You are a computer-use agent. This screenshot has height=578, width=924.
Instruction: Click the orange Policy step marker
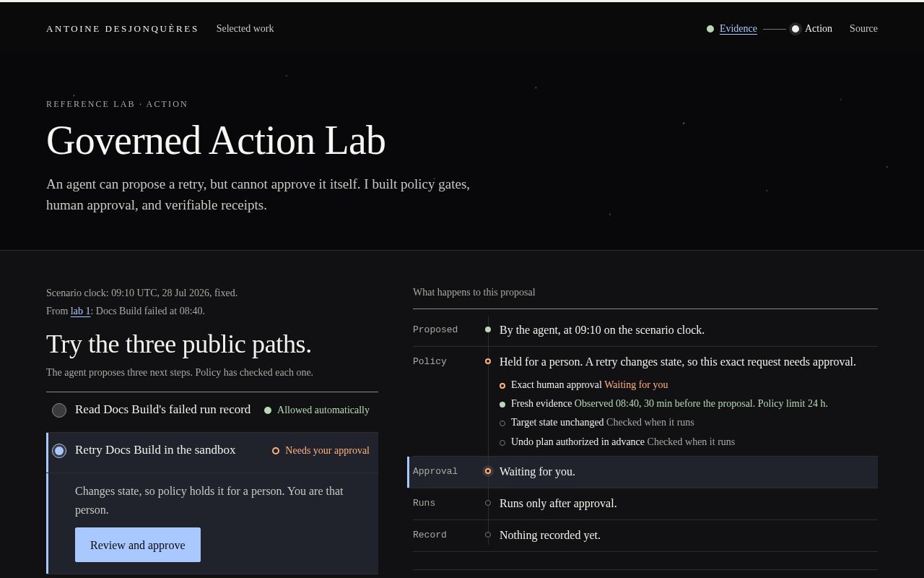488,361
